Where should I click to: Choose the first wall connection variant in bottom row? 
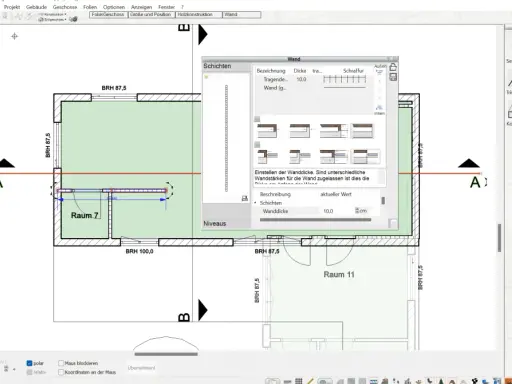click(268, 156)
